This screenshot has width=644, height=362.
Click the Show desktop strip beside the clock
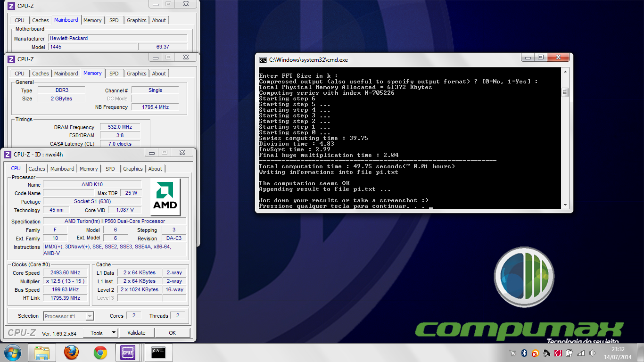coord(641,353)
